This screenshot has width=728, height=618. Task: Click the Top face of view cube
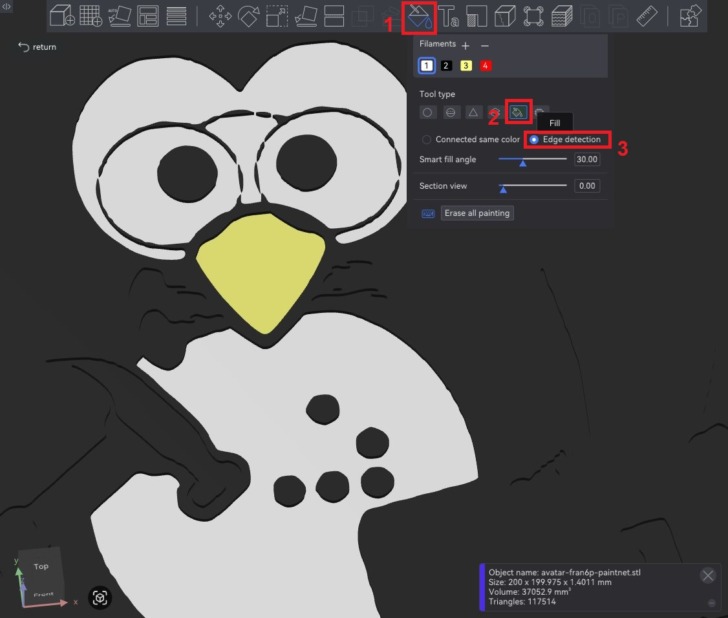(x=41, y=566)
